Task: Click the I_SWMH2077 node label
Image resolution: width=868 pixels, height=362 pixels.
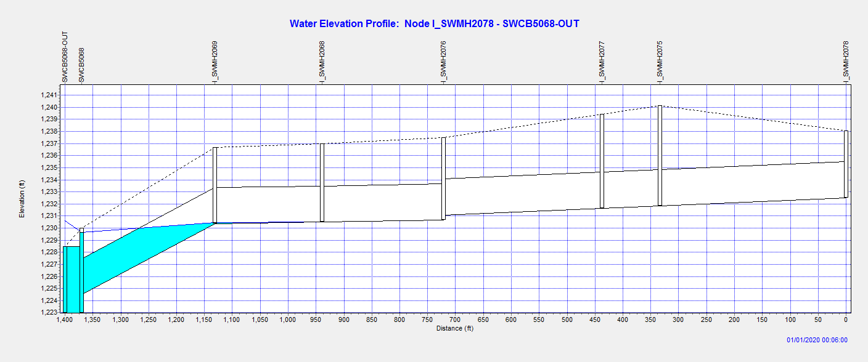Action: coord(602,62)
